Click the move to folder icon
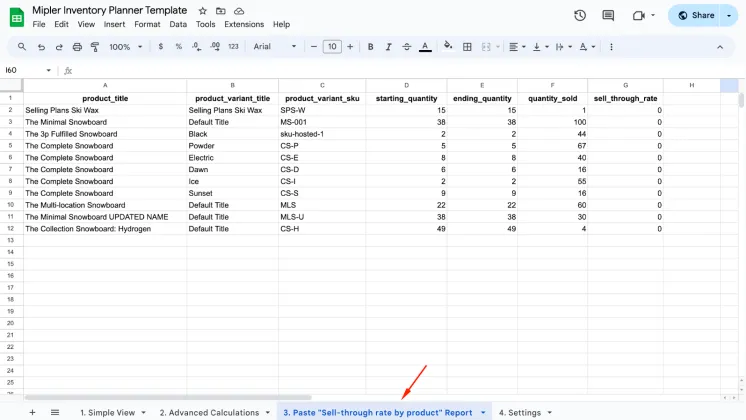 point(220,10)
